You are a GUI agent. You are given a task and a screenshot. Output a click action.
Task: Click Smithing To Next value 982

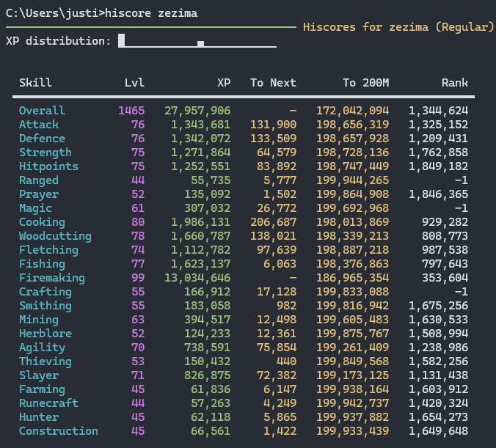pos(287,306)
